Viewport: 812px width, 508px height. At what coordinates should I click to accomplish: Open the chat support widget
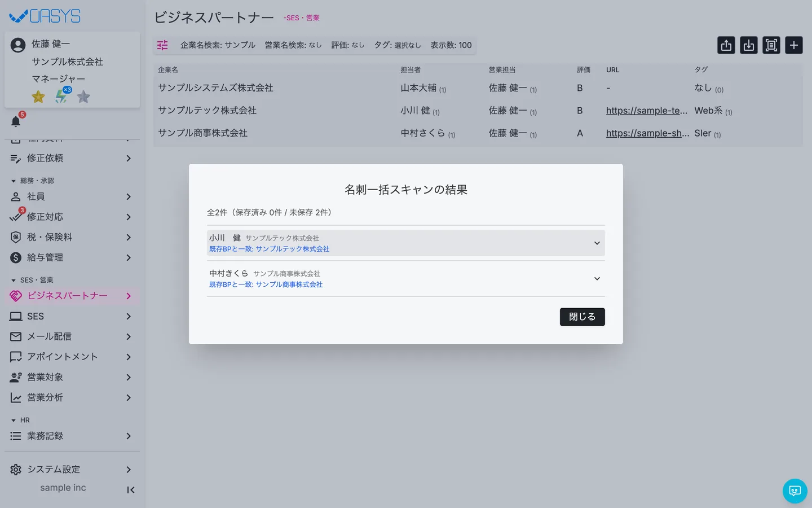(795, 491)
